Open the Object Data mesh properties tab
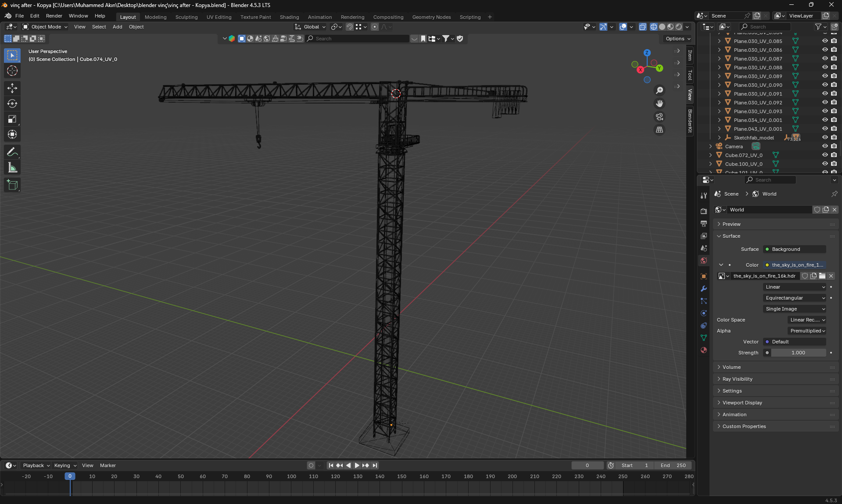 pyautogui.click(x=704, y=338)
